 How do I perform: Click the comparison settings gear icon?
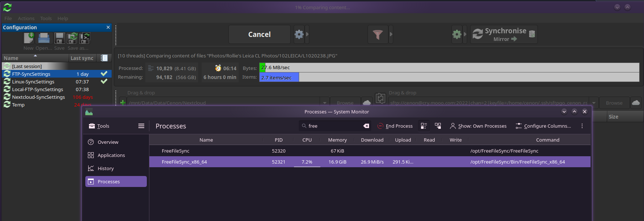[299, 34]
